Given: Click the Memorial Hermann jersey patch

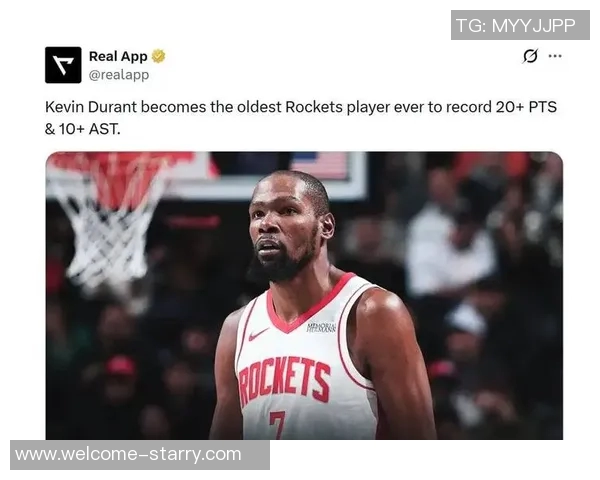Looking at the screenshot, I should 321,327.
